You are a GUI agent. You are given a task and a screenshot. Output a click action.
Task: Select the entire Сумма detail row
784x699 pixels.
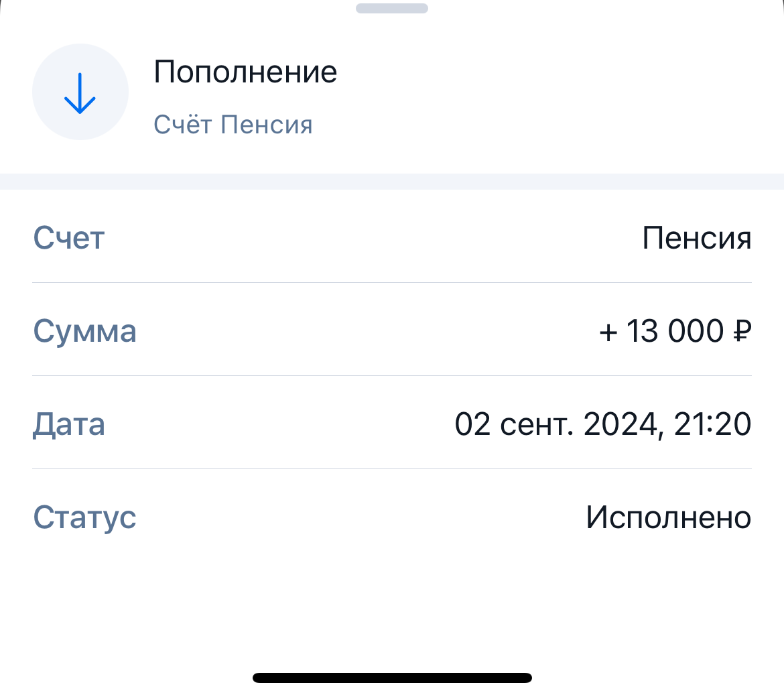point(392,331)
